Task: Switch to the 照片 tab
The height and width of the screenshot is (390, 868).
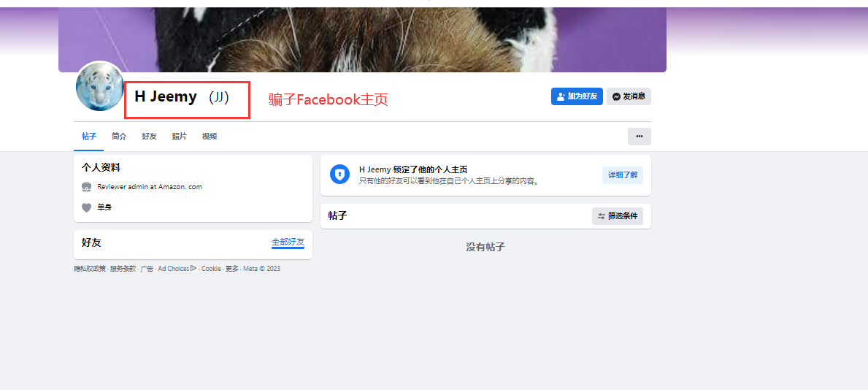Action: click(180, 137)
